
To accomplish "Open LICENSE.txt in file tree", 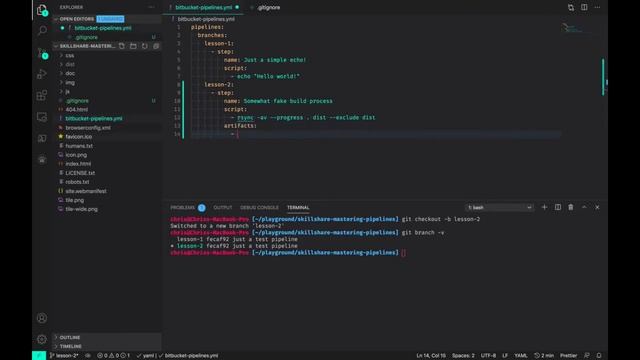I will click(x=80, y=173).
